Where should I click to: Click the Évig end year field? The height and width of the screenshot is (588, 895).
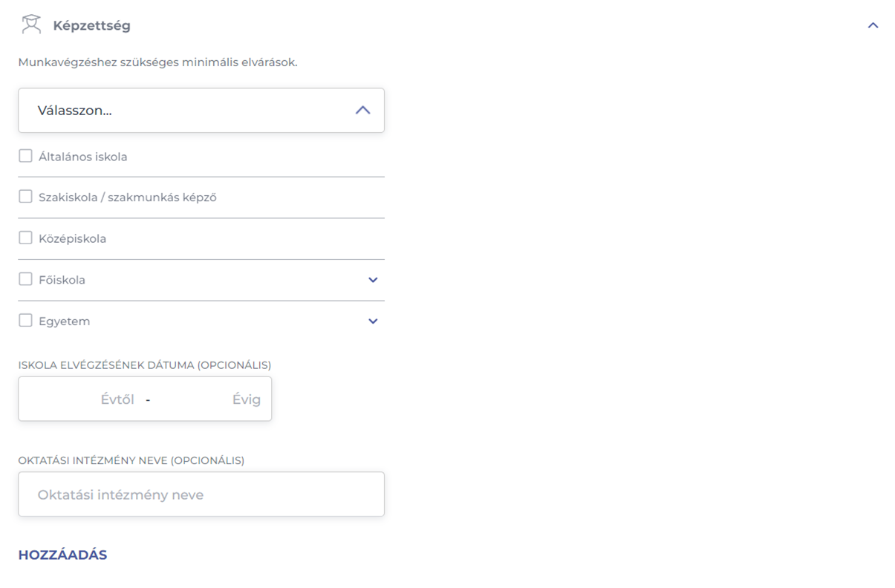click(212, 399)
